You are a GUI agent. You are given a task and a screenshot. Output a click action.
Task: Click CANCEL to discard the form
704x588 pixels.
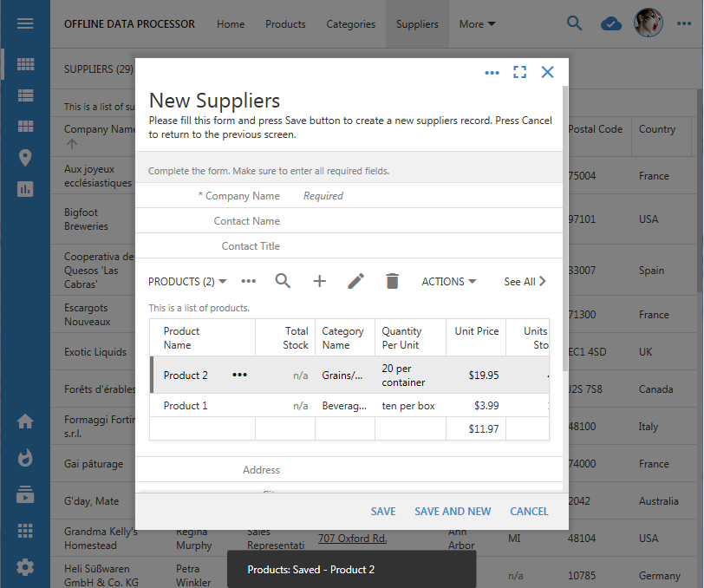coord(529,512)
